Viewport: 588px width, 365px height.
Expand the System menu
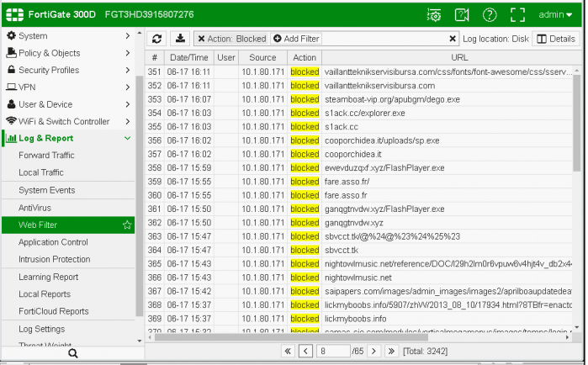[68, 36]
